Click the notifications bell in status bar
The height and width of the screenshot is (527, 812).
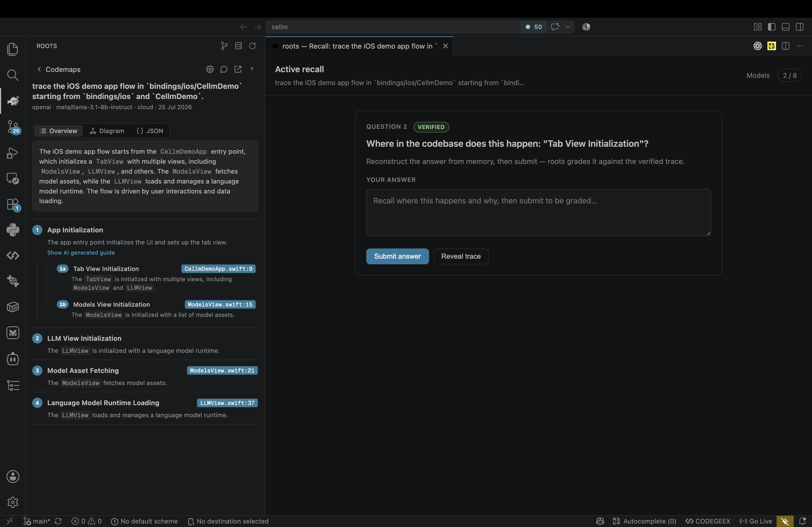[802, 521]
